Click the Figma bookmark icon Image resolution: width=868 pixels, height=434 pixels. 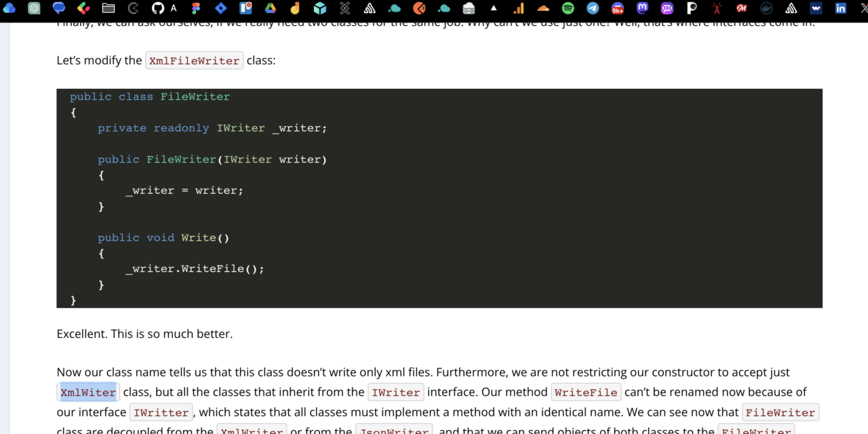(x=197, y=8)
